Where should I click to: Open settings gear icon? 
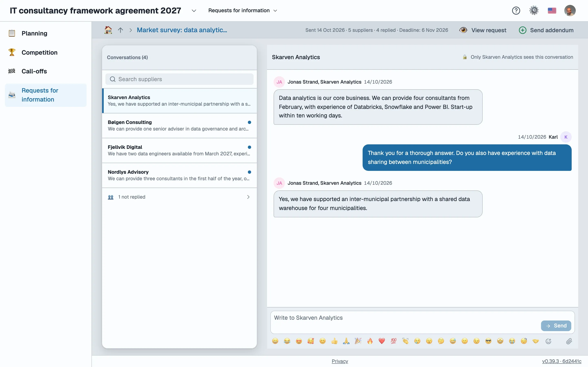pos(534,10)
